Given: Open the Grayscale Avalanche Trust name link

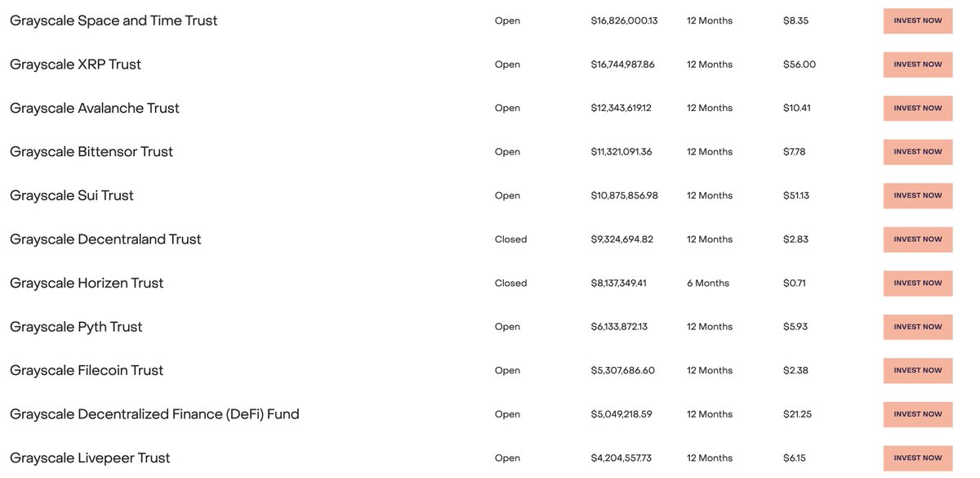Looking at the screenshot, I should [x=95, y=108].
